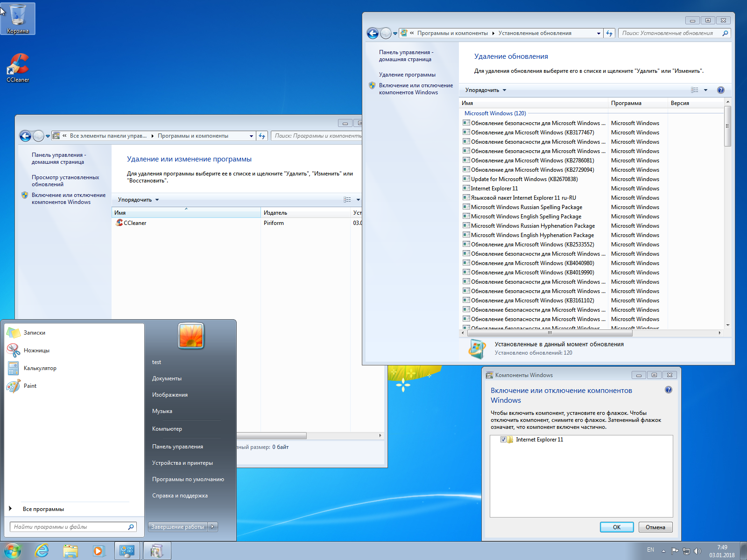Click the horizontal scrollbar thumb in the updates list

tap(550, 333)
